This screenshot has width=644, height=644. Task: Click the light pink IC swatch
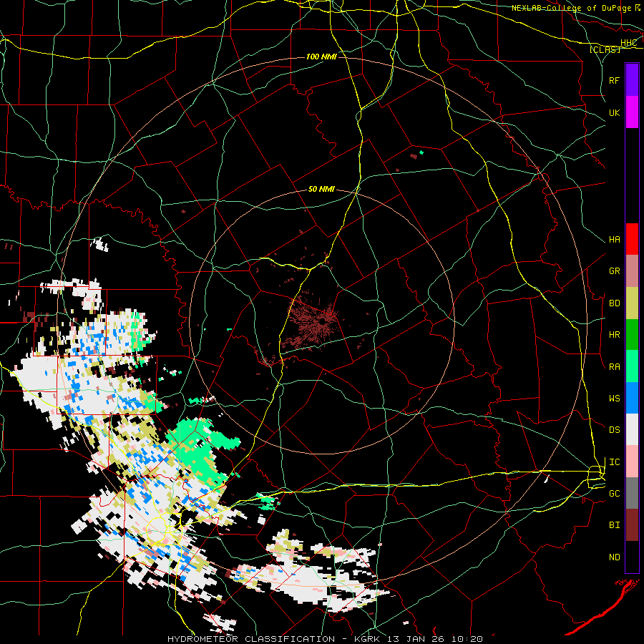[x=632, y=462]
